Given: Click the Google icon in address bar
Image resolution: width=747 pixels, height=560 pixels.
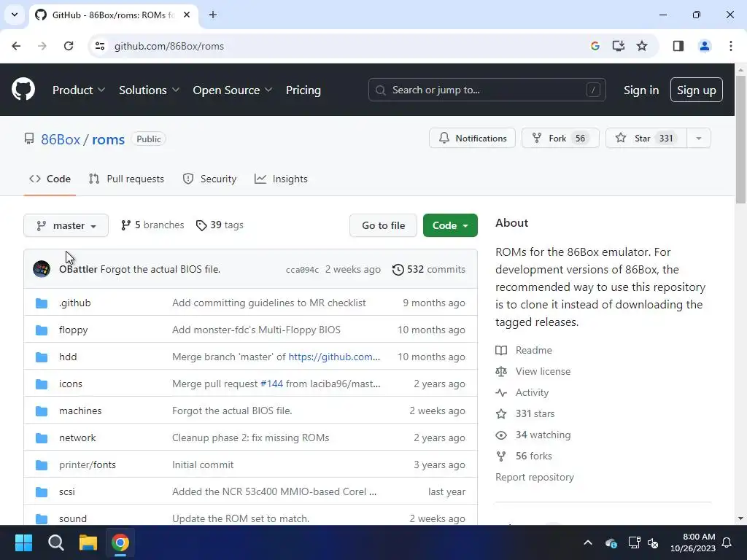Looking at the screenshot, I should pyautogui.click(x=595, y=46).
